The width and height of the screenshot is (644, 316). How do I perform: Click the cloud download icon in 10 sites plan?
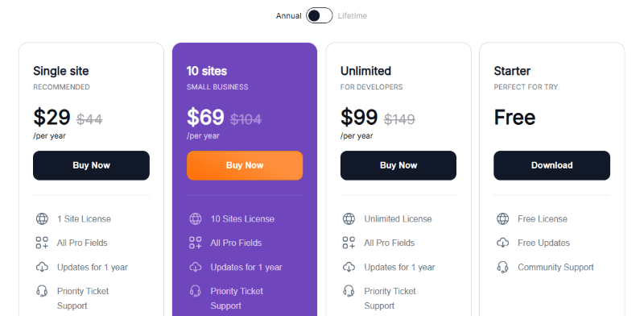(x=196, y=267)
